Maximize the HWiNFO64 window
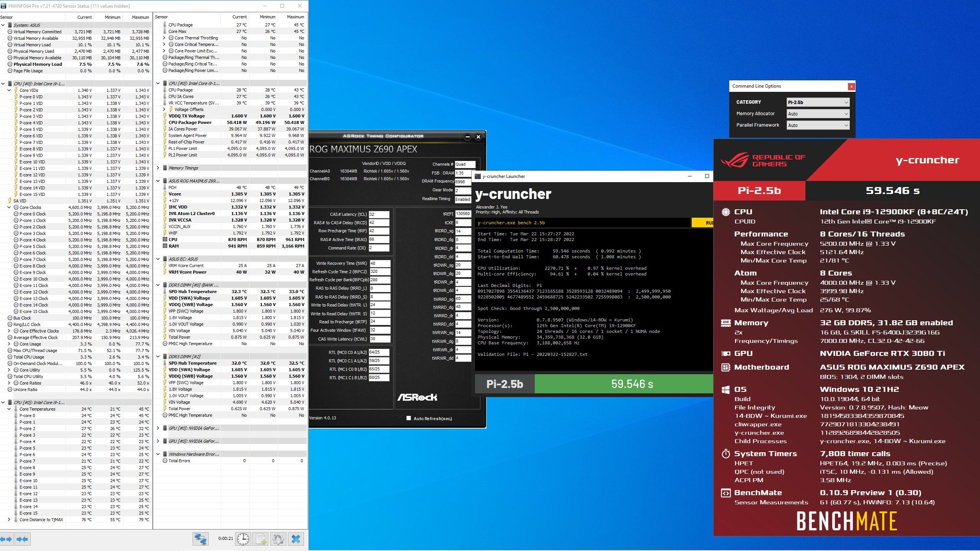Screen dimensions: 980x551 coord(282,6)
